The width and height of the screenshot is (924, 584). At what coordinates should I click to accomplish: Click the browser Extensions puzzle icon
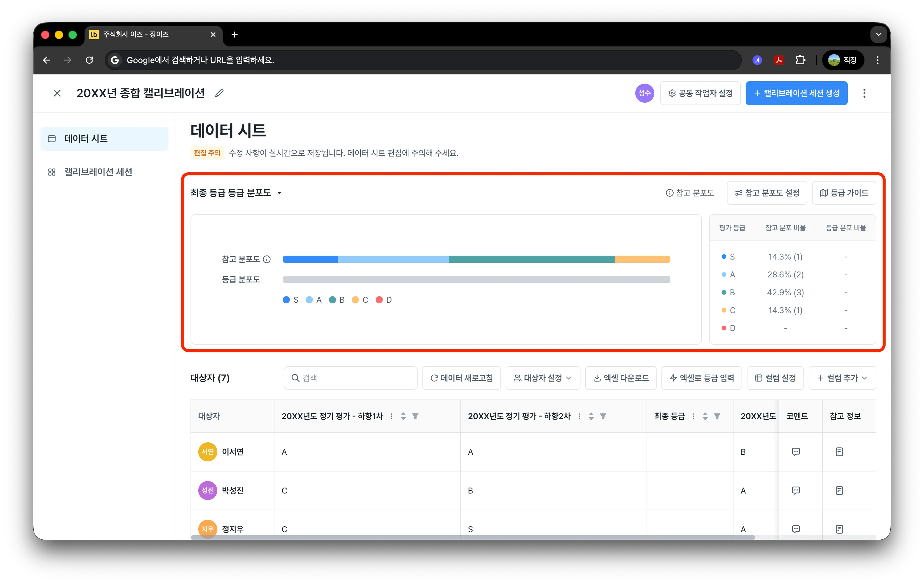[x=800, y=60]
